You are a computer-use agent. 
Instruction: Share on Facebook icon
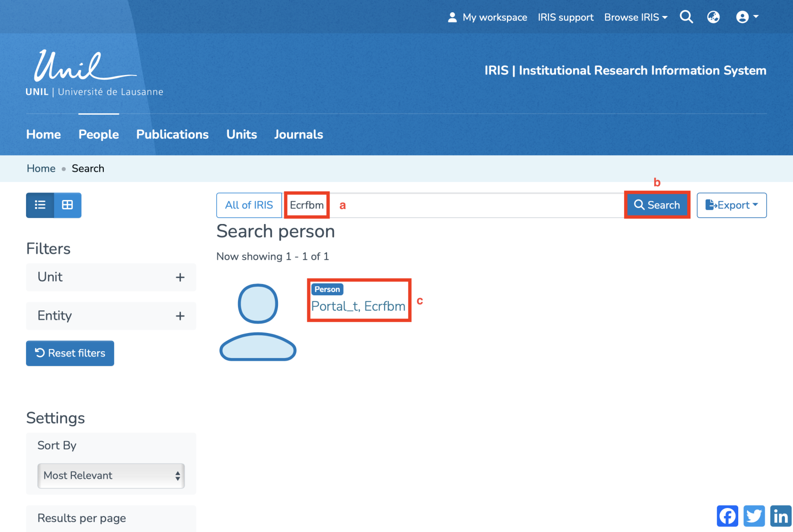coord(727,515)
